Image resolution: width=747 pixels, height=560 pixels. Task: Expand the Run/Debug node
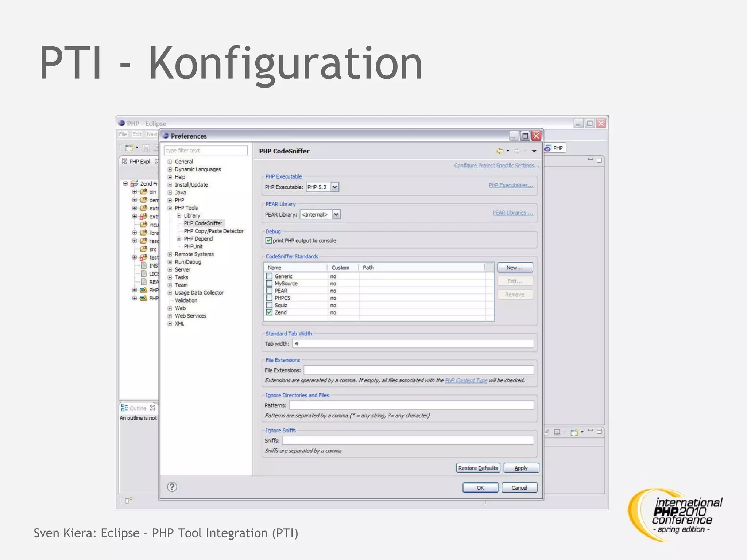coord(170,262)
